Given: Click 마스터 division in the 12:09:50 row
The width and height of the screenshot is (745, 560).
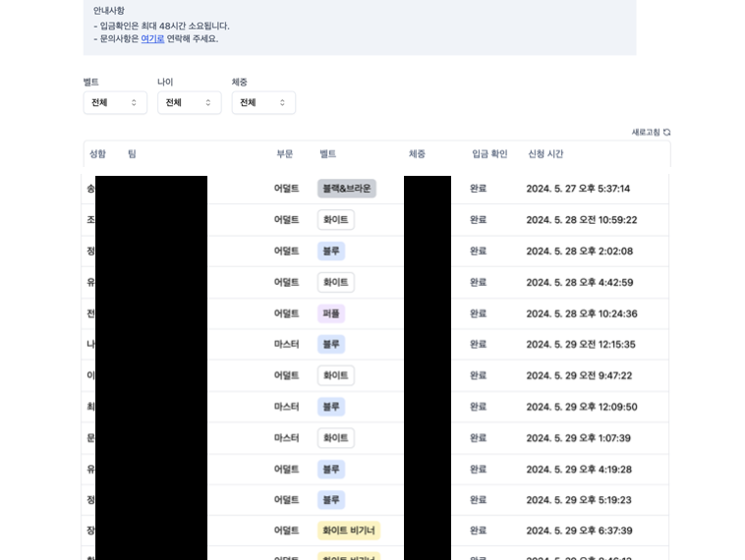Looking at the screenshot, I should [x=287, y=407].
